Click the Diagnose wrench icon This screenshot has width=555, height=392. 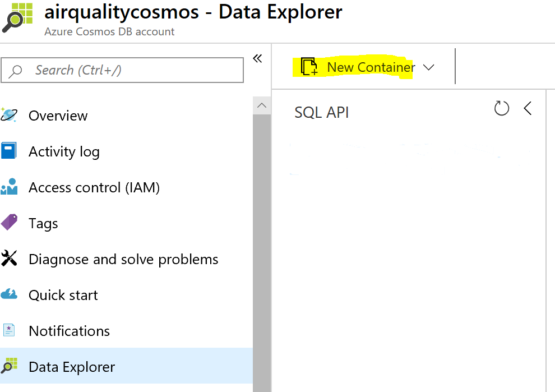pos(9,259)
